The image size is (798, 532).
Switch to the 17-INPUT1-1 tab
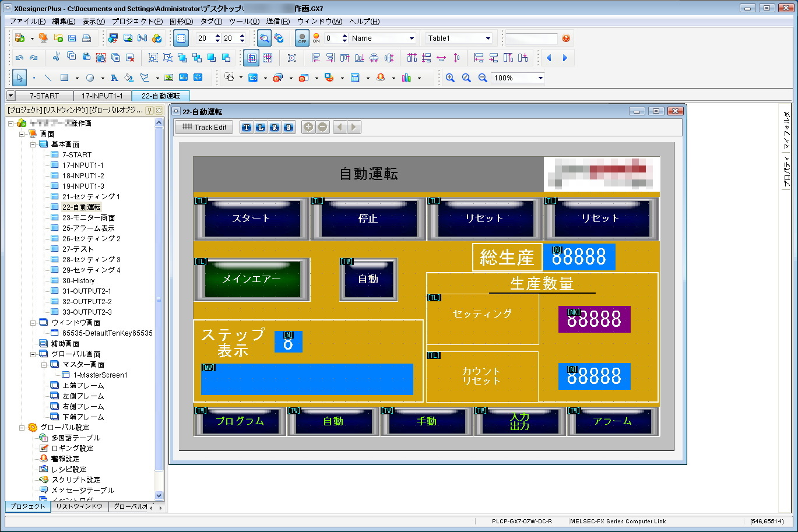(102, 96)
